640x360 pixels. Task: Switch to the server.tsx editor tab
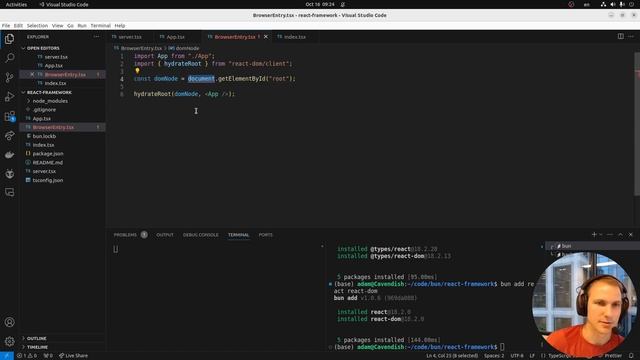[130, 37]
